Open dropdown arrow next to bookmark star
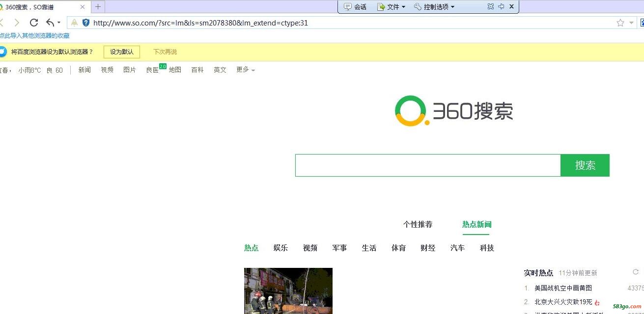Screen dimensions: 644x314 (x=631, y=23)
